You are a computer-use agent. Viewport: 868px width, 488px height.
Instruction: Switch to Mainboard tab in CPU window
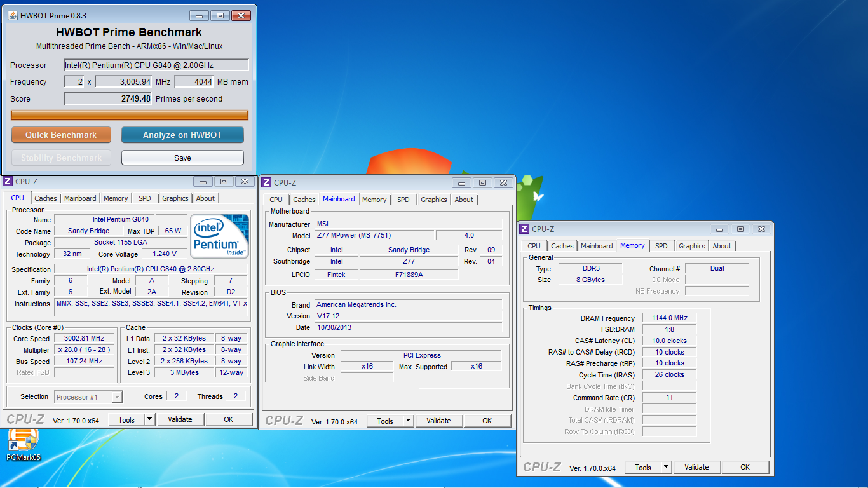point(80,198)
